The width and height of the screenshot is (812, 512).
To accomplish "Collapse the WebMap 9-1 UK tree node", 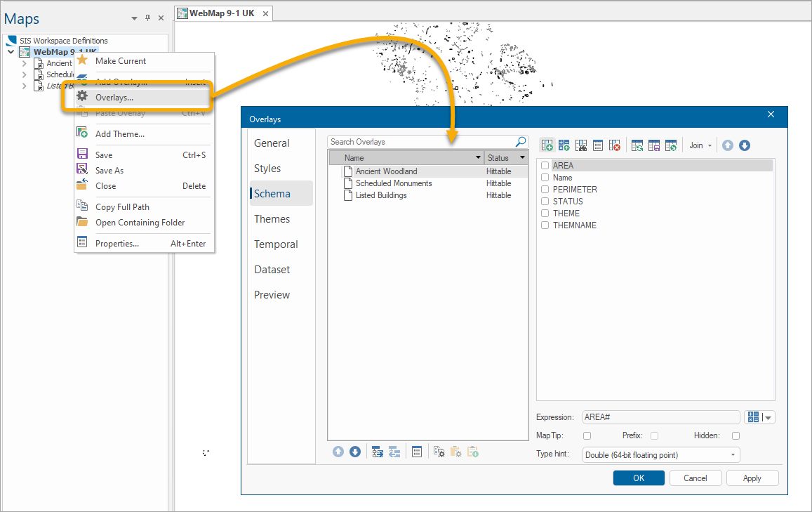I will [x=11, y=52].
